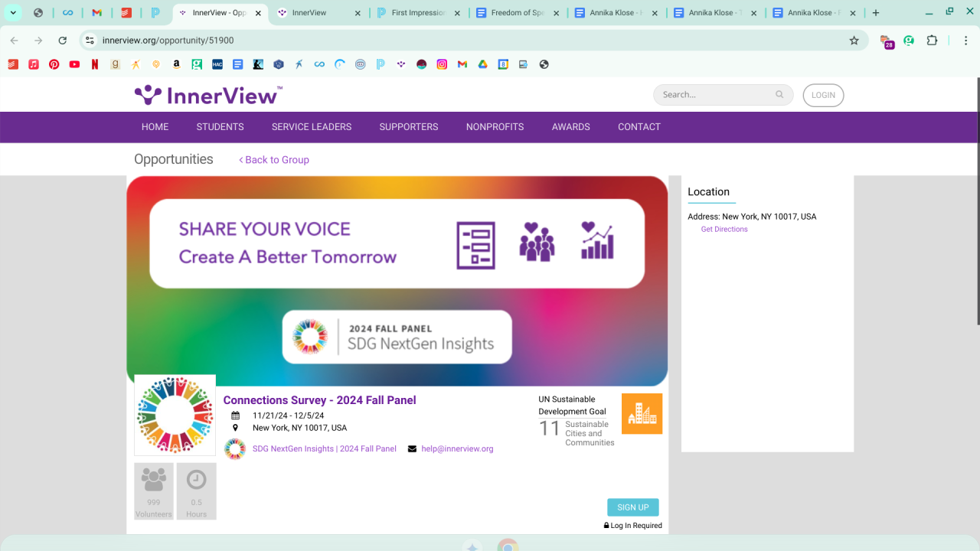Open the Netflix bookmark
The height and width of the screenshot is (551, 980).
pos(95,64)
